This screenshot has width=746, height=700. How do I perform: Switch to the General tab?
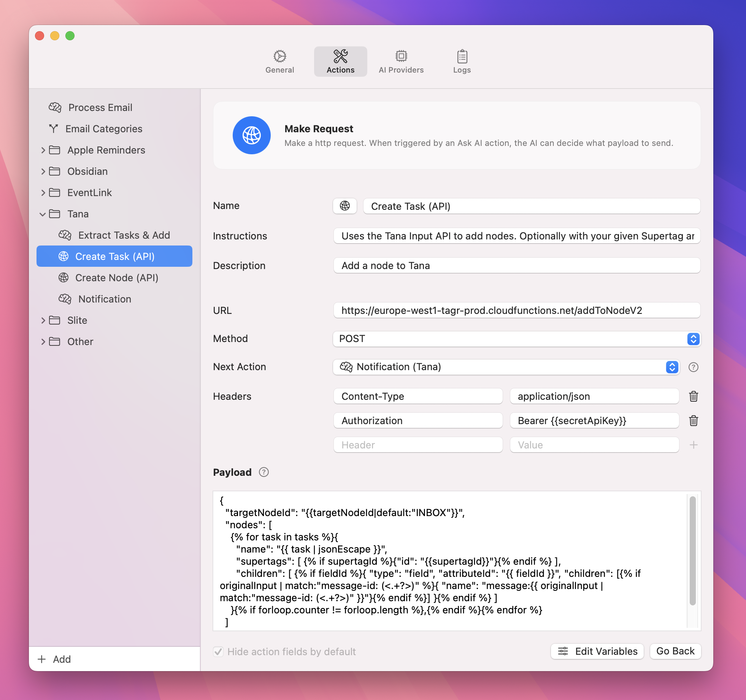tap(279, 62)
